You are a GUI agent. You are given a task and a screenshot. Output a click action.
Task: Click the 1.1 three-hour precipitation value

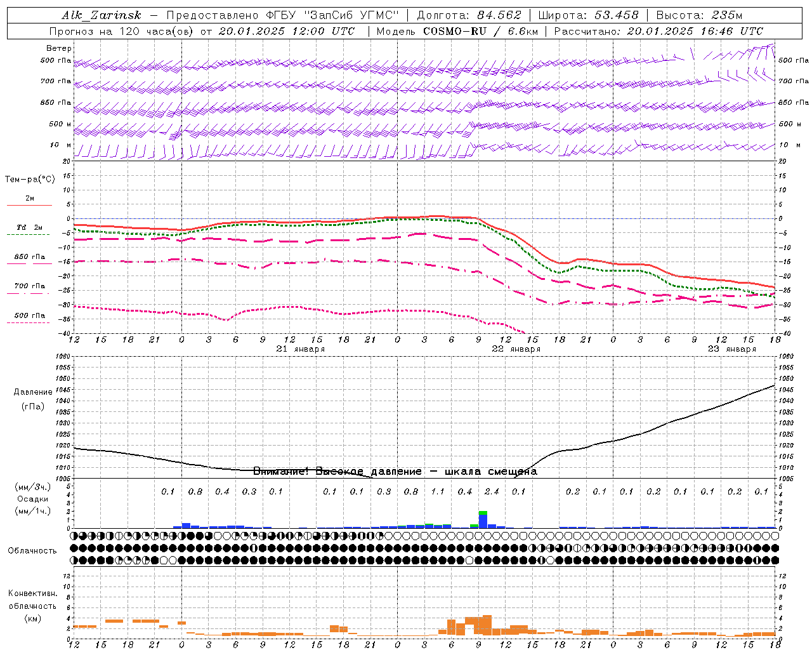click(438, 492)
